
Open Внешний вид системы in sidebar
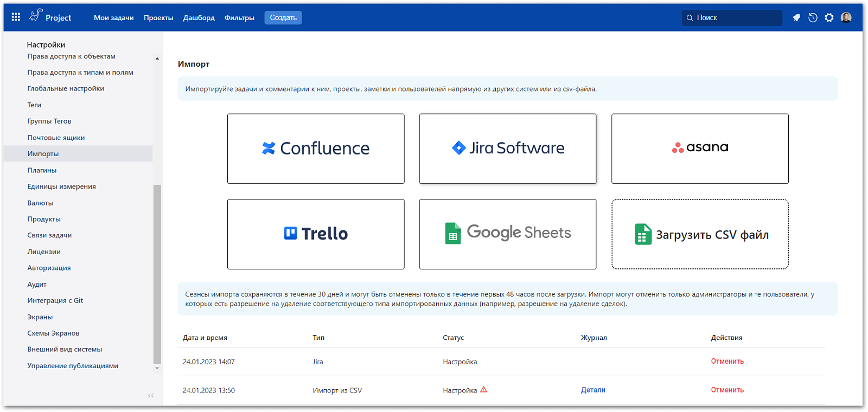65,349
